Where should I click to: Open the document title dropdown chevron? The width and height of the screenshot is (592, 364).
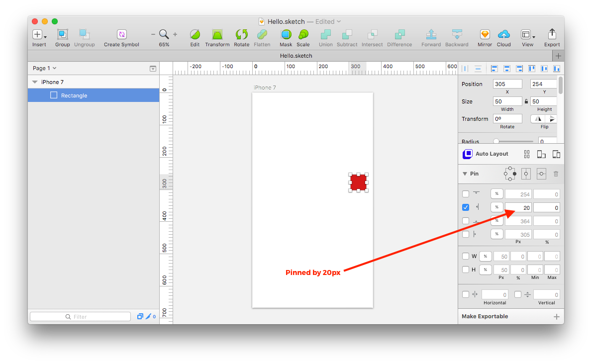pos(339,21)
